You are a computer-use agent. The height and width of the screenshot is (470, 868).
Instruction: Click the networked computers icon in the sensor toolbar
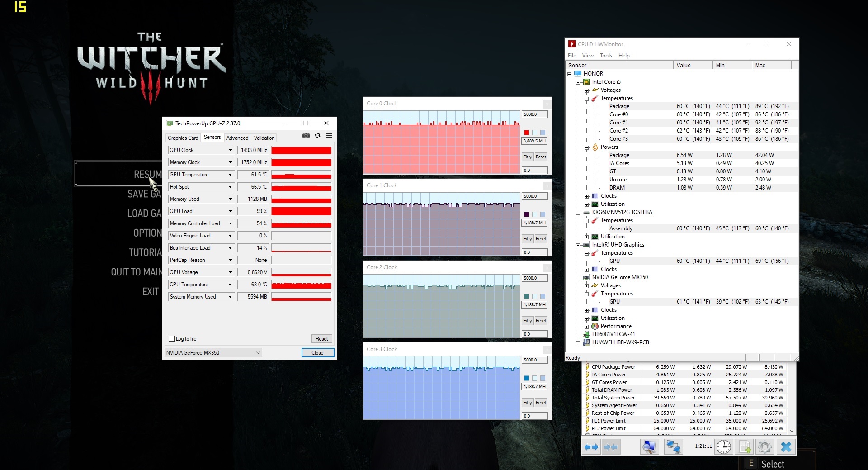tap(673, 447)
